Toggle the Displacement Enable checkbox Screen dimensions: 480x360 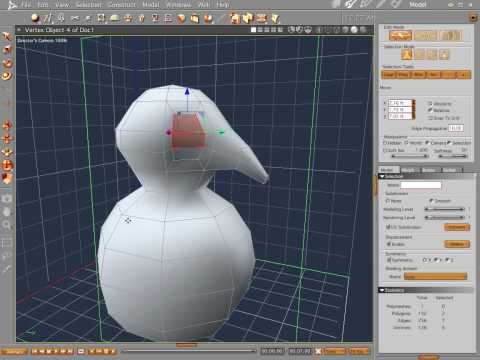[388, 244]
